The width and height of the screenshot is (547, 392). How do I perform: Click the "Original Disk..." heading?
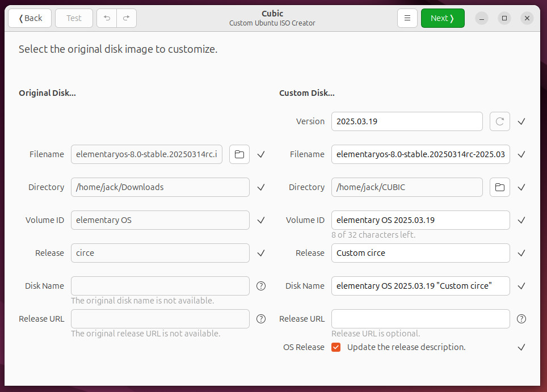(x=47, y=93)
